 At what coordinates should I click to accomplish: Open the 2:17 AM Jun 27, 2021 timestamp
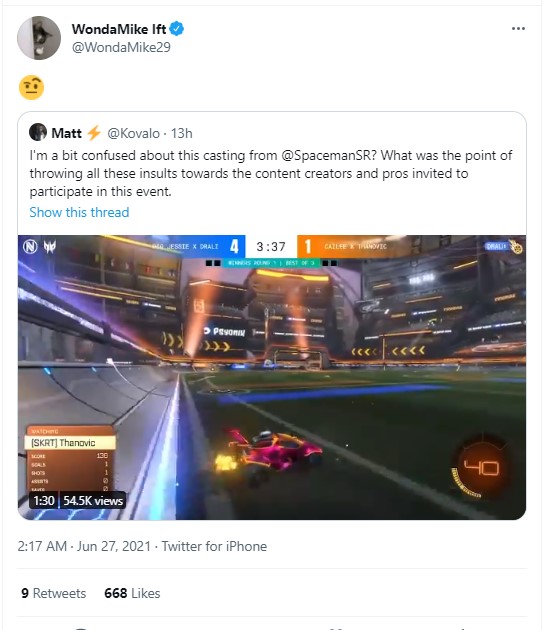pyautogui.click(x=84, y=546)
